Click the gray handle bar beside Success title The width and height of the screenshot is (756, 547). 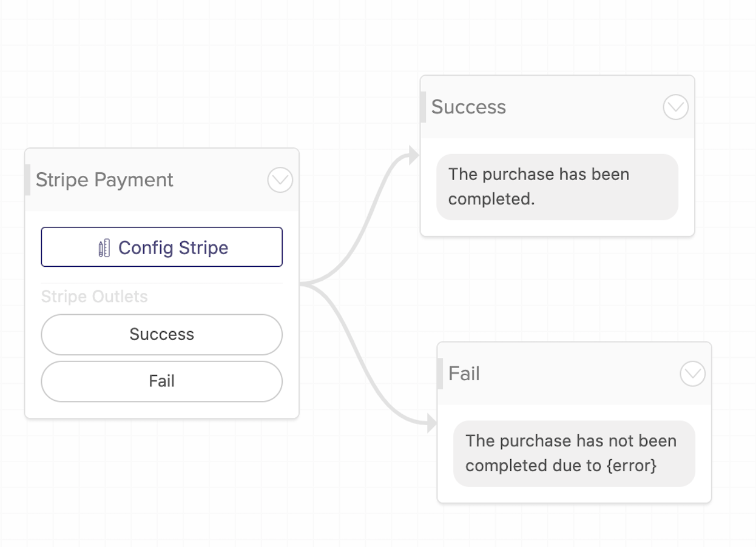[423, 107]
